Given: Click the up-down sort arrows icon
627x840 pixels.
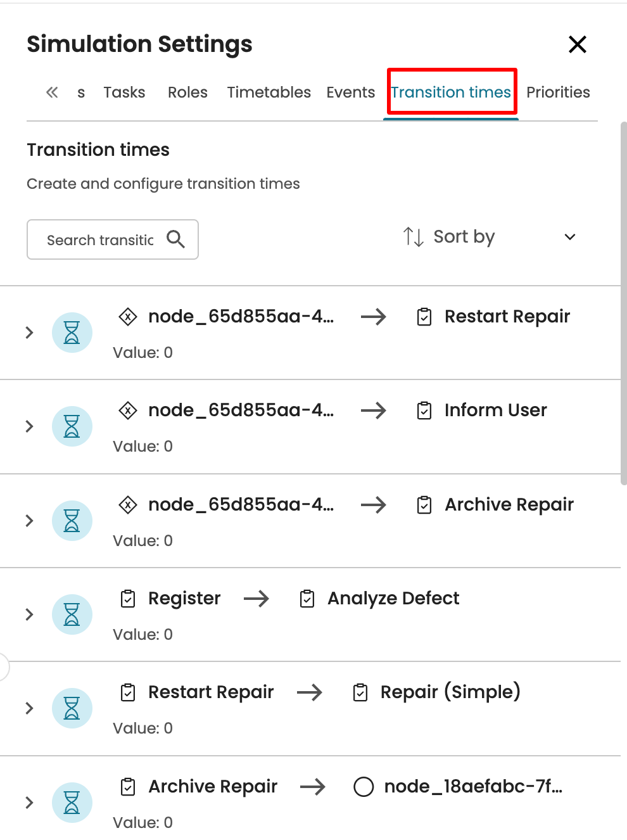Looking at the screenshot, I should 413,237.
